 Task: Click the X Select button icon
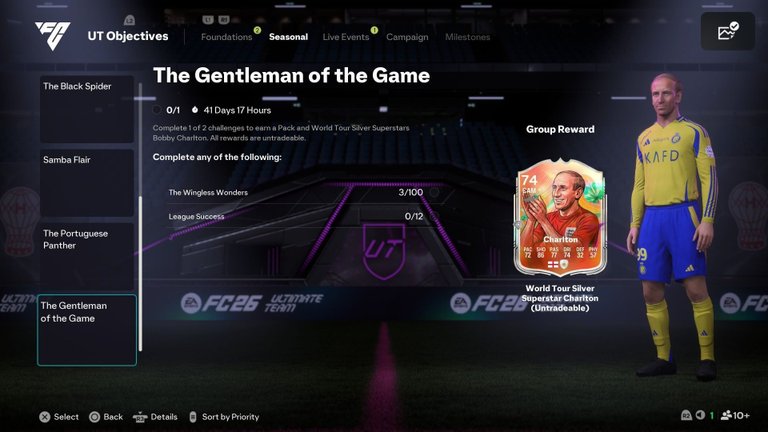[45, 417]
